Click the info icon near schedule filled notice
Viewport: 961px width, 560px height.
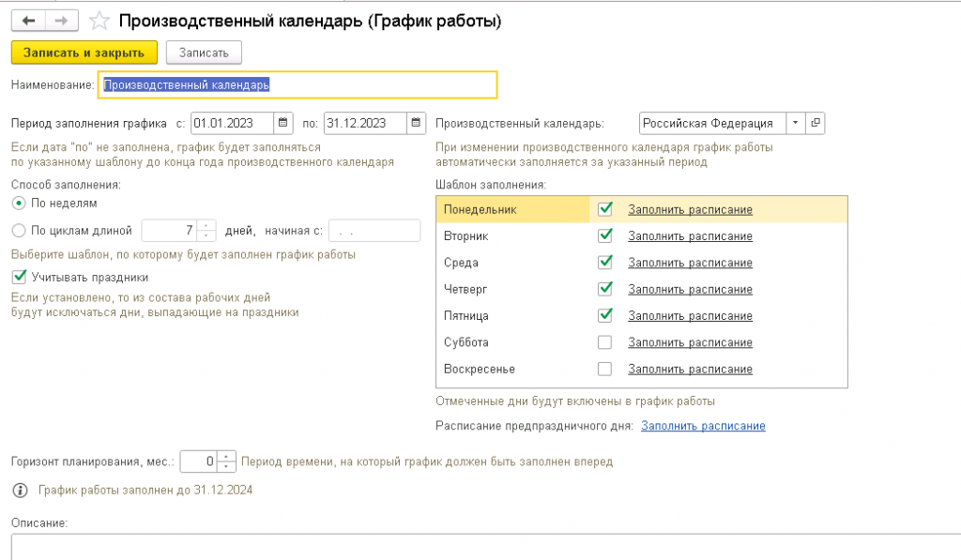pos(18,490)
